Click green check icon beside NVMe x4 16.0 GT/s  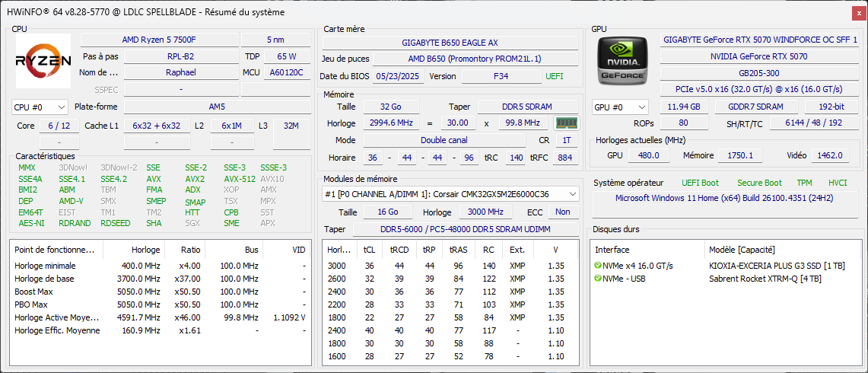[x=598, y=266]
